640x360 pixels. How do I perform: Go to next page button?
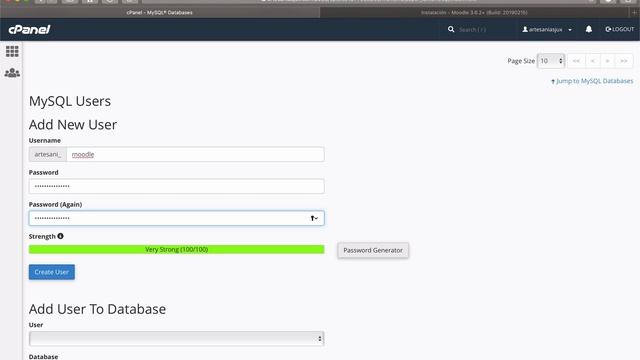607,61
